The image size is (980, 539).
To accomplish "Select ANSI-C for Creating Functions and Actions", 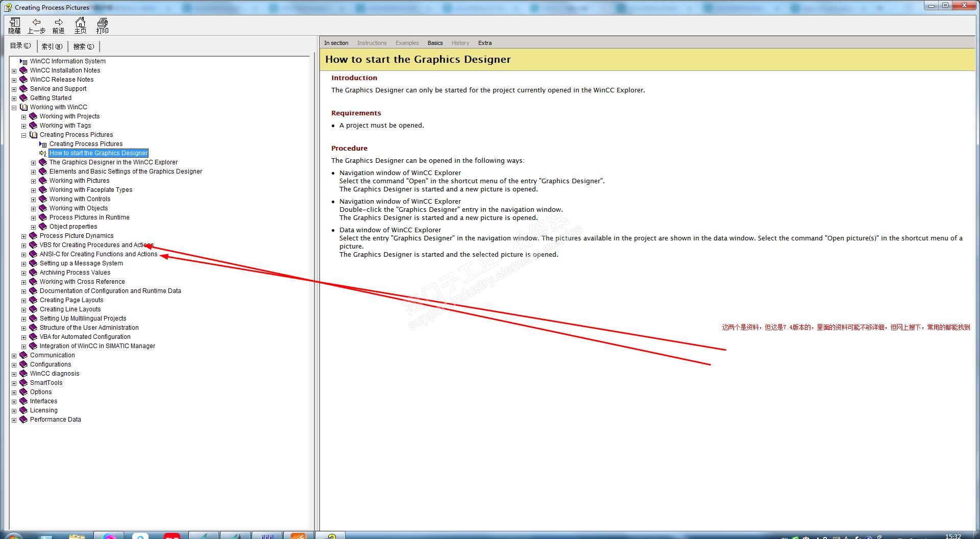I will tap(99, 254).
